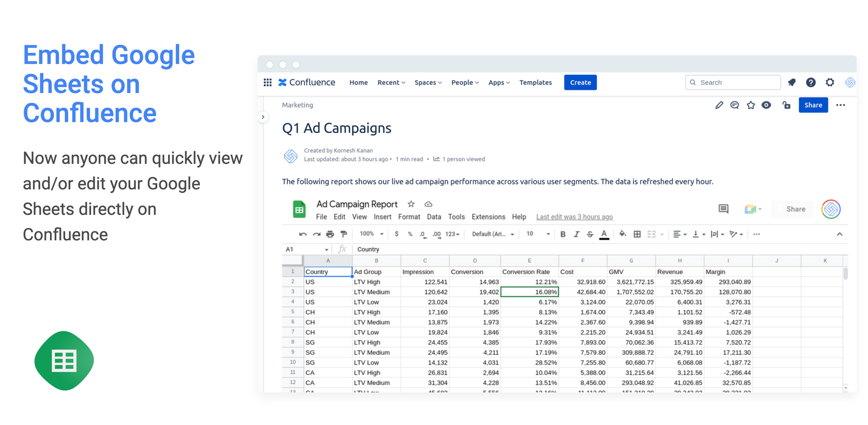Open the Sheets Data menu
Image resolution: width=868 pixels, height=425 pixels.
434,217
